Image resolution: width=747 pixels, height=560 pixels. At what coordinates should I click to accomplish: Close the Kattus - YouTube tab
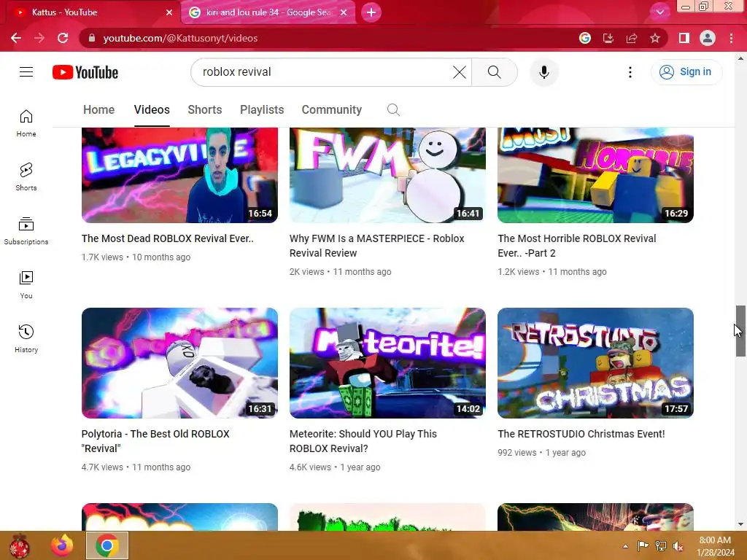coord(169,12)
